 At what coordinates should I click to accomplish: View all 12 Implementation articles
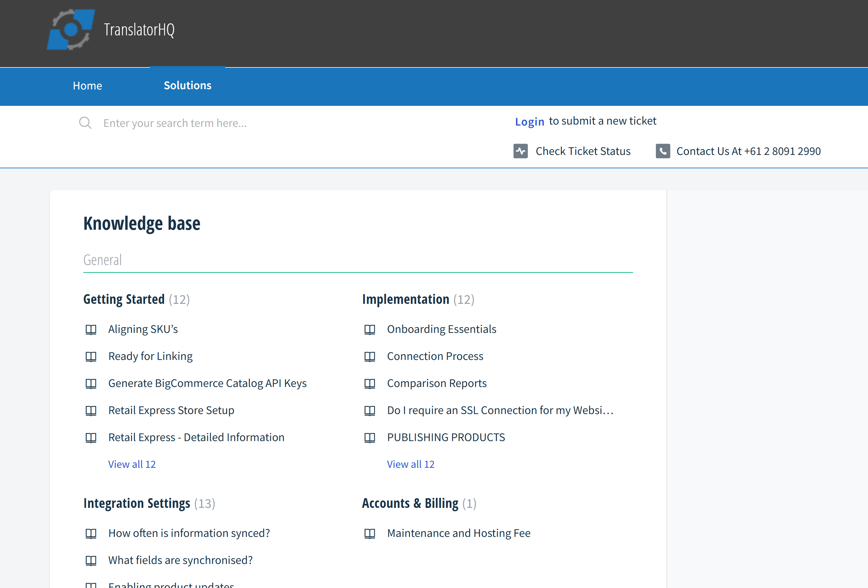411,464
